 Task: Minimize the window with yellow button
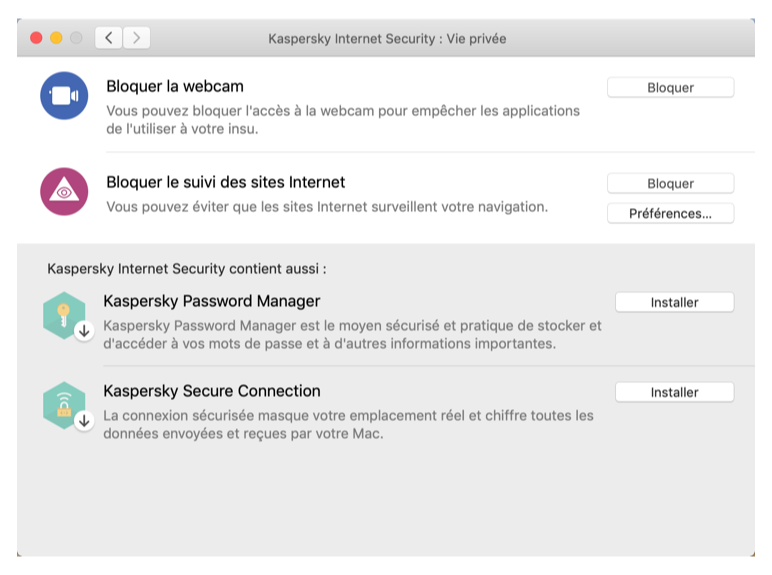[x=56, y=38]
